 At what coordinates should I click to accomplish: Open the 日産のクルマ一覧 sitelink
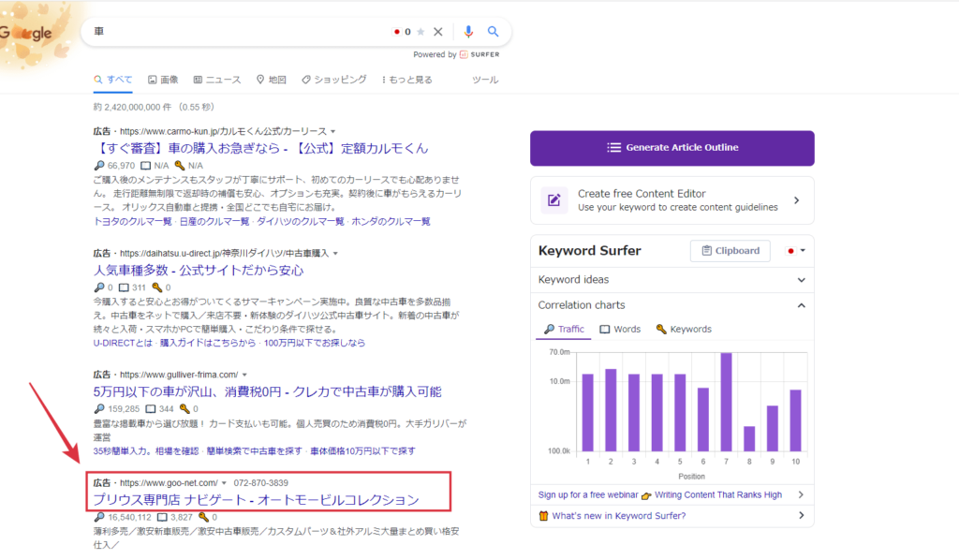click(214, 221)
